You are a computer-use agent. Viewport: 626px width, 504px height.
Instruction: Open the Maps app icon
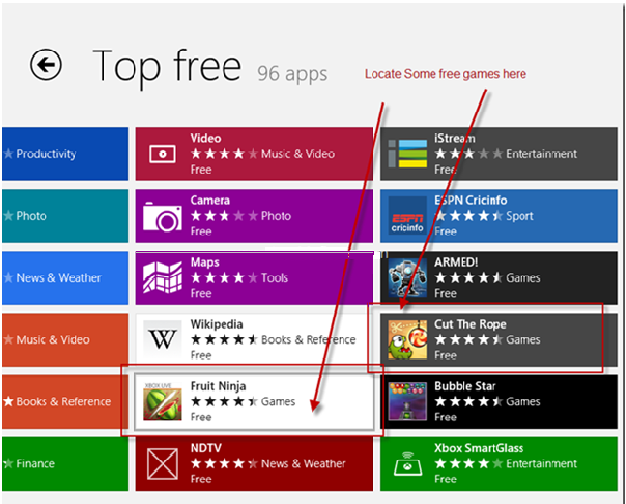click(162, 278)
